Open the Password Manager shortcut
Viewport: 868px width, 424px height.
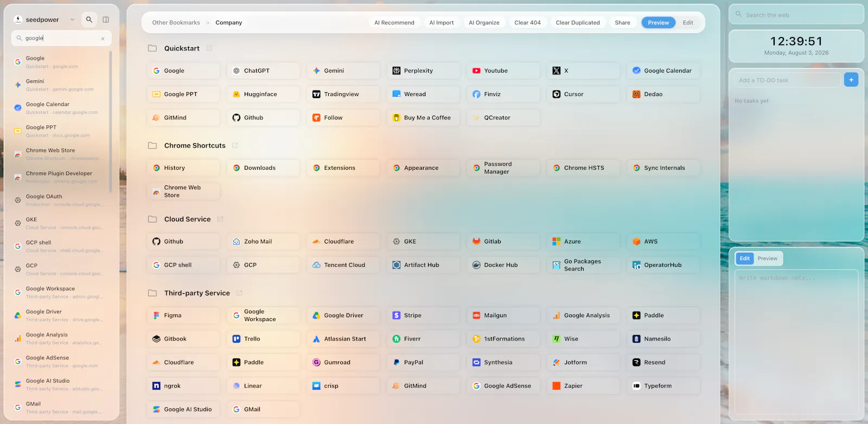click(503, 168)
